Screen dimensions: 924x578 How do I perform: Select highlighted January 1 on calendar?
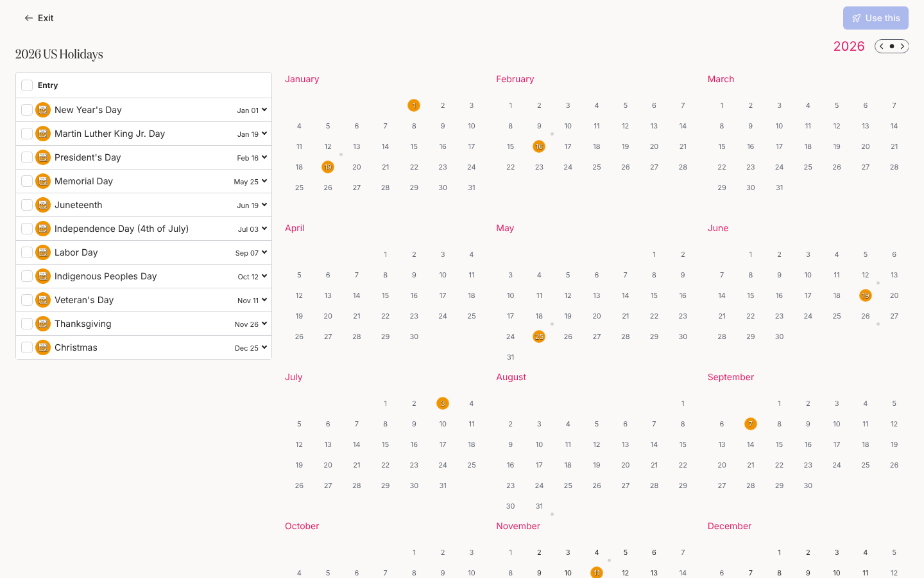pyautogui.click(x=414, y=105)
